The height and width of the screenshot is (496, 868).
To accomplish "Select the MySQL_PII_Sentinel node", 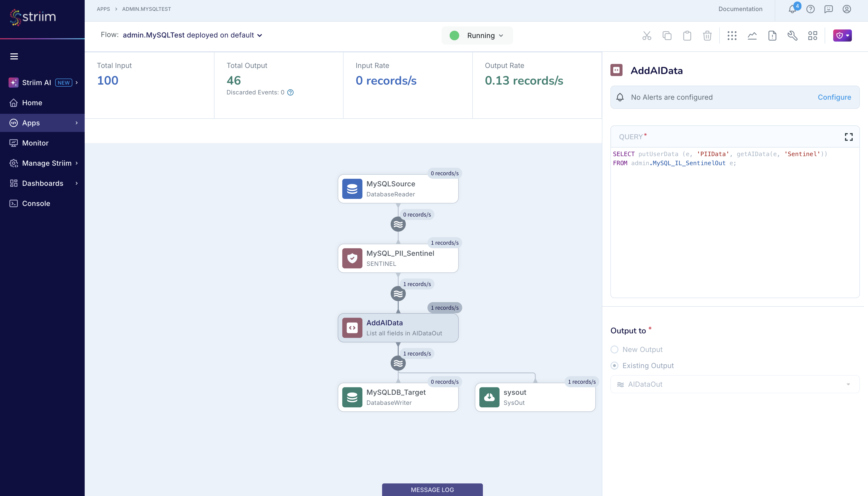I will click(398, 258).
